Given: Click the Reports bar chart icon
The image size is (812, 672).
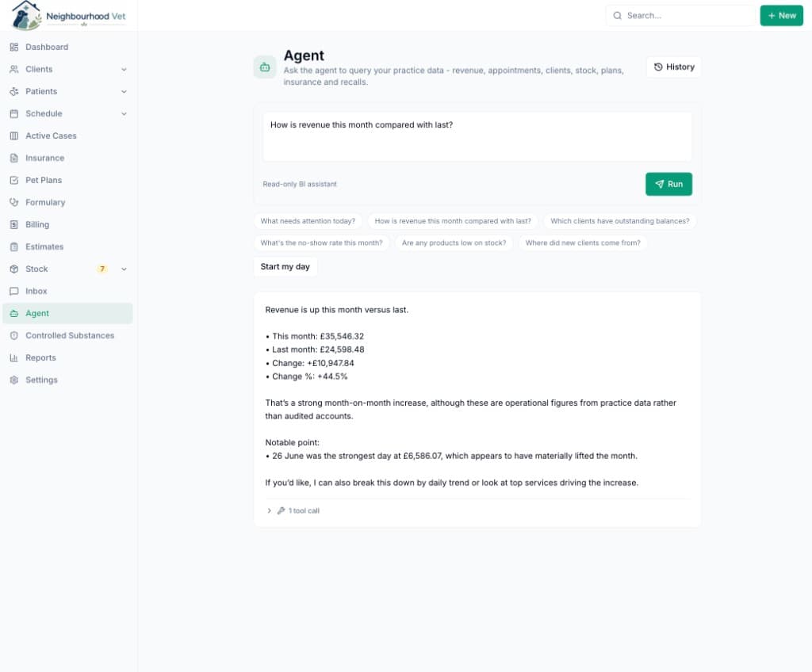Looking at the screenshot, I should tap(14, 357).
